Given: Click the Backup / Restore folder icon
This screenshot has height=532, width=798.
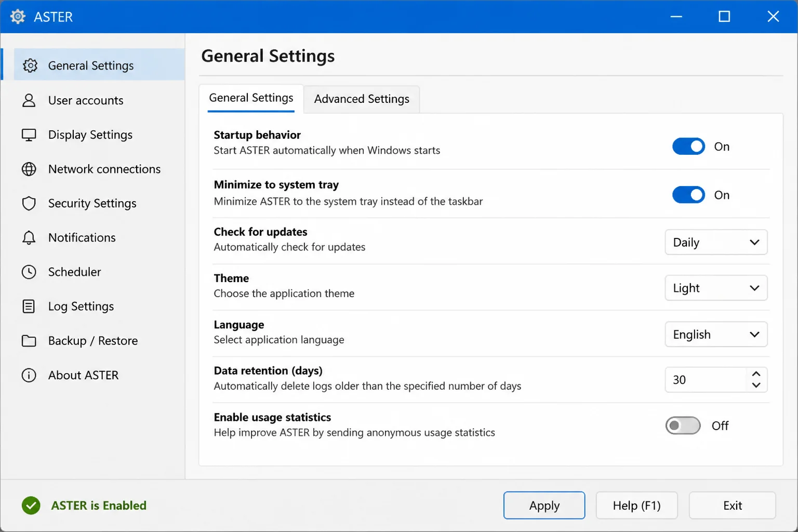Looking at the screenshot, I should [29, 341].
